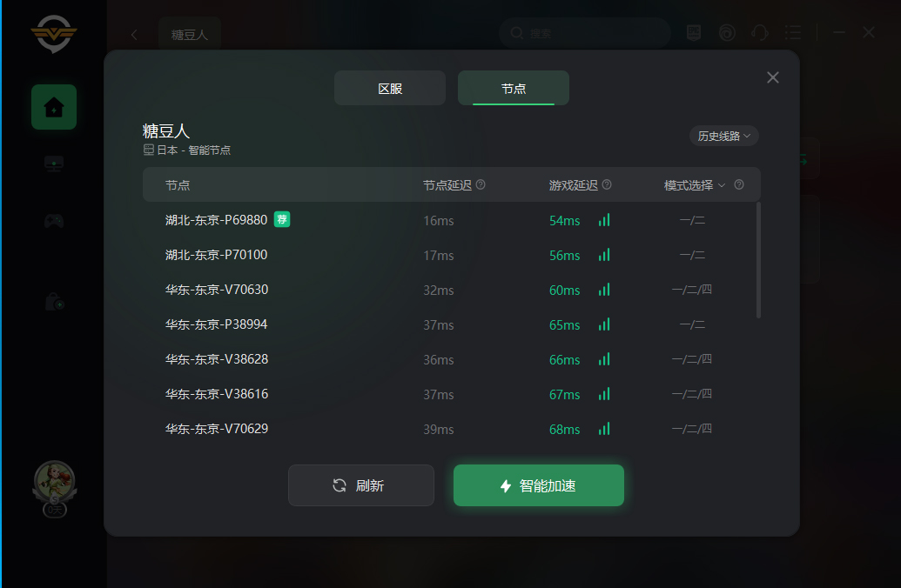Click mode options for P69880 row
Screen dimensions: 901x588
pyautogui.click(x=692, y=221)
